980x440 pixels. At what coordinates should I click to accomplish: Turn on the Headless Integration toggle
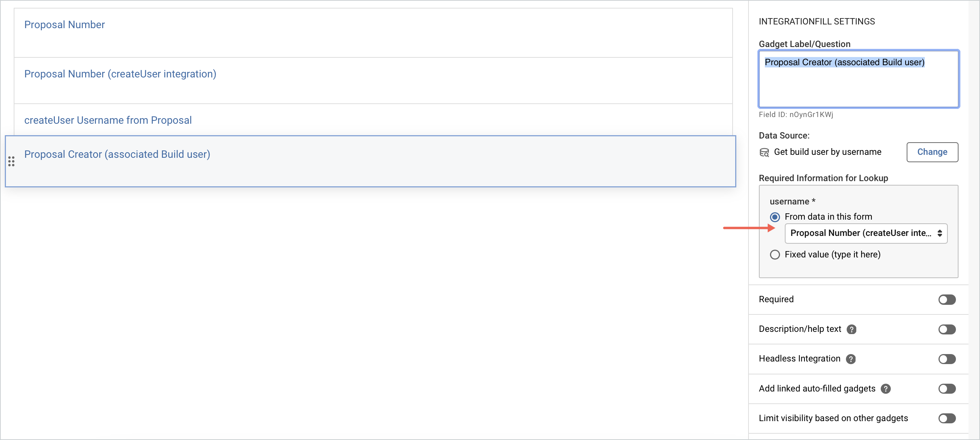click(x=947, y=359)
